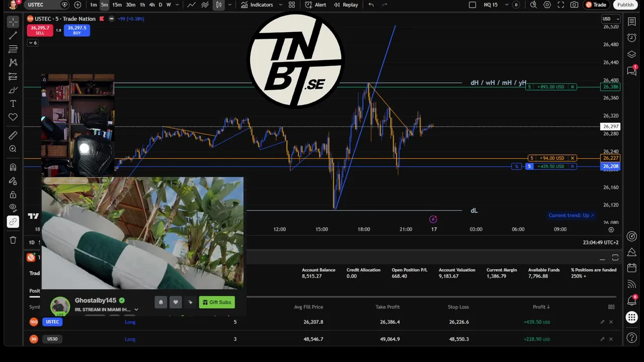The height and width of the screenshot is (362, 644).
Task: Open forecasting and measurement tools
Action: [x=13, y=76]
